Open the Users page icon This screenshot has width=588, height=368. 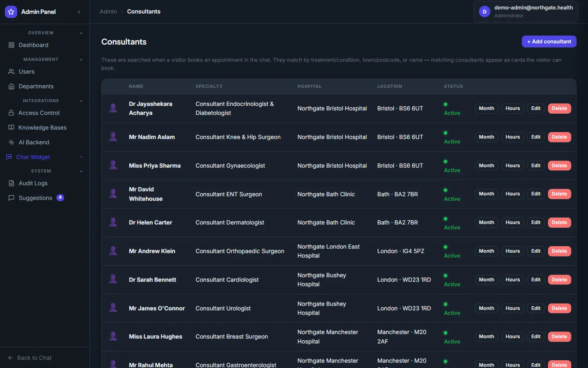click(11, 71)
